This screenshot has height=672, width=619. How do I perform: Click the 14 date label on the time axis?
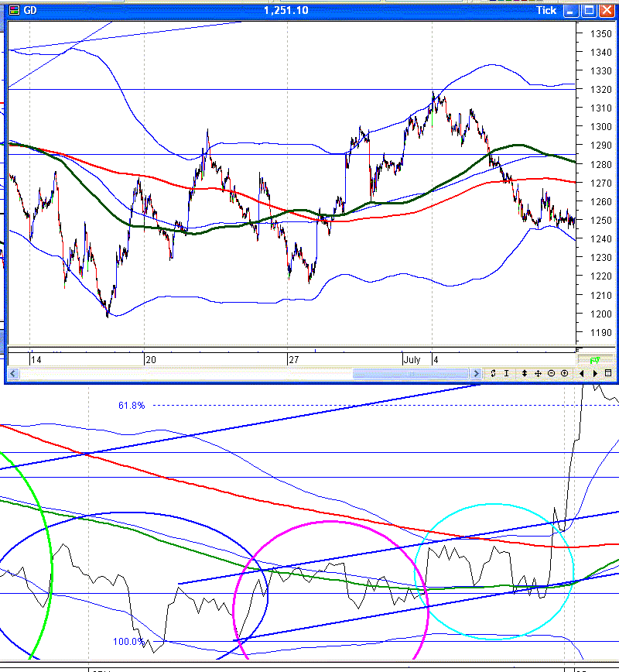pos(36,360)
